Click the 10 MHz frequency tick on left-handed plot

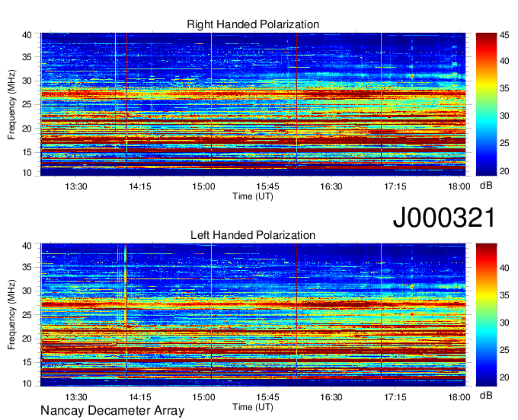[27, 383]
